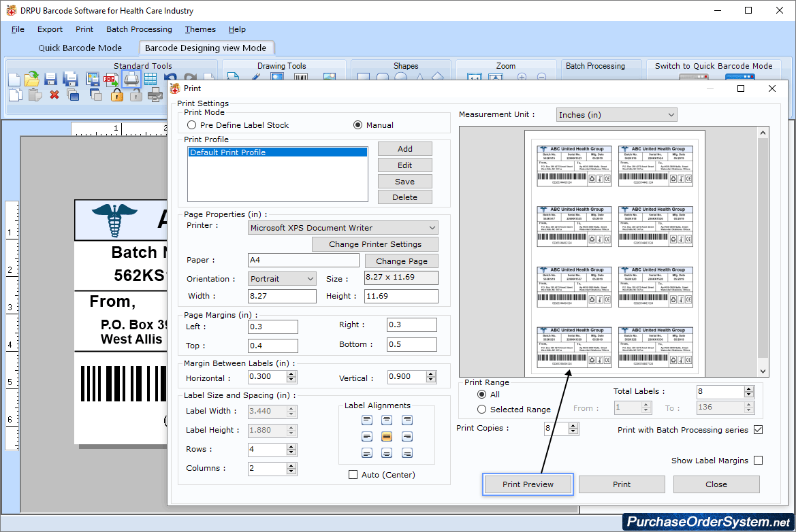Select the Manual print mode radio button

coord(357,124)
